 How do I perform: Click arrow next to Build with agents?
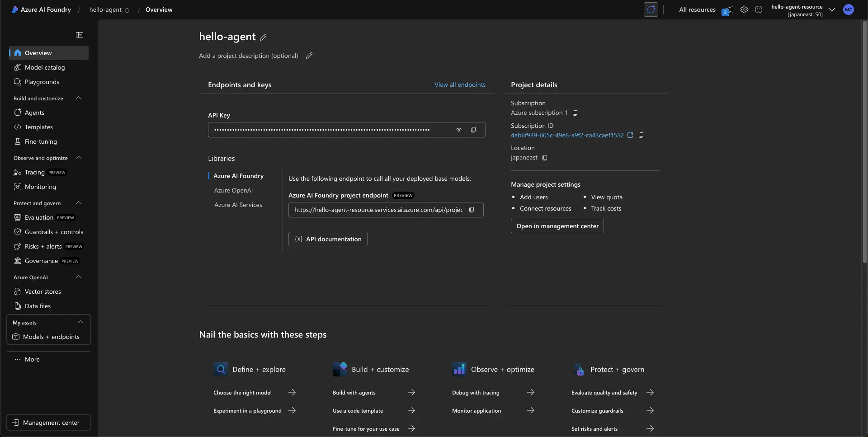tap(411, 392)
